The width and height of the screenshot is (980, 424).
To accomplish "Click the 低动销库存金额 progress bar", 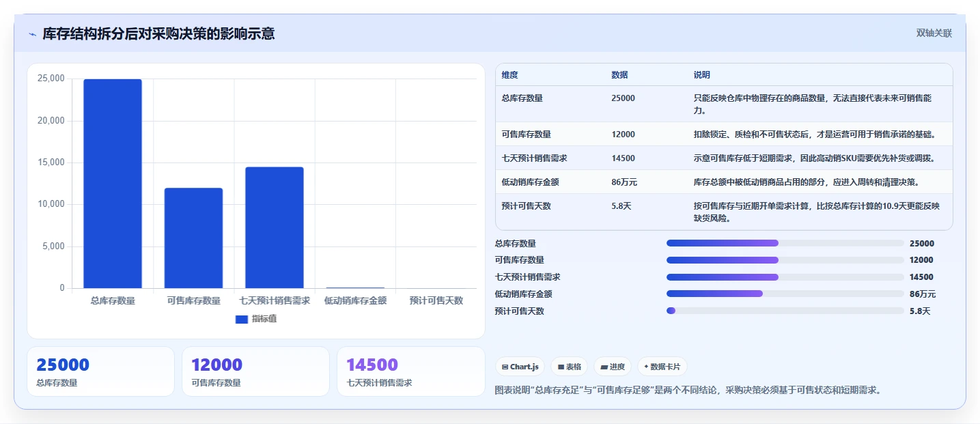I will click(x=785, y=294).
